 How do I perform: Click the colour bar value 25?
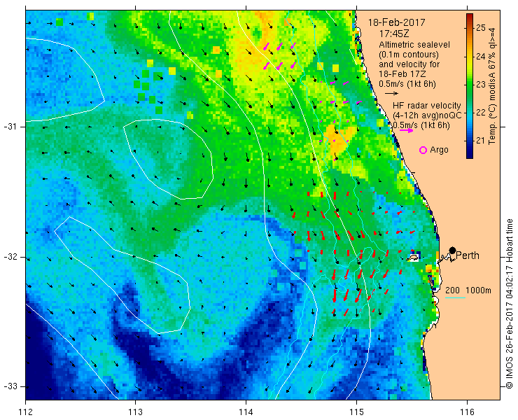tap(482, 28)
